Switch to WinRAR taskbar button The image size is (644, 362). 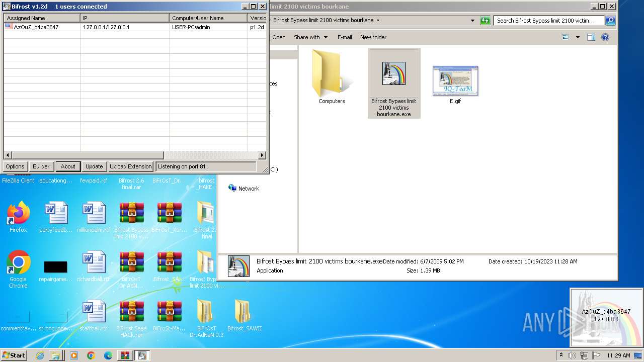coord(125,355)
